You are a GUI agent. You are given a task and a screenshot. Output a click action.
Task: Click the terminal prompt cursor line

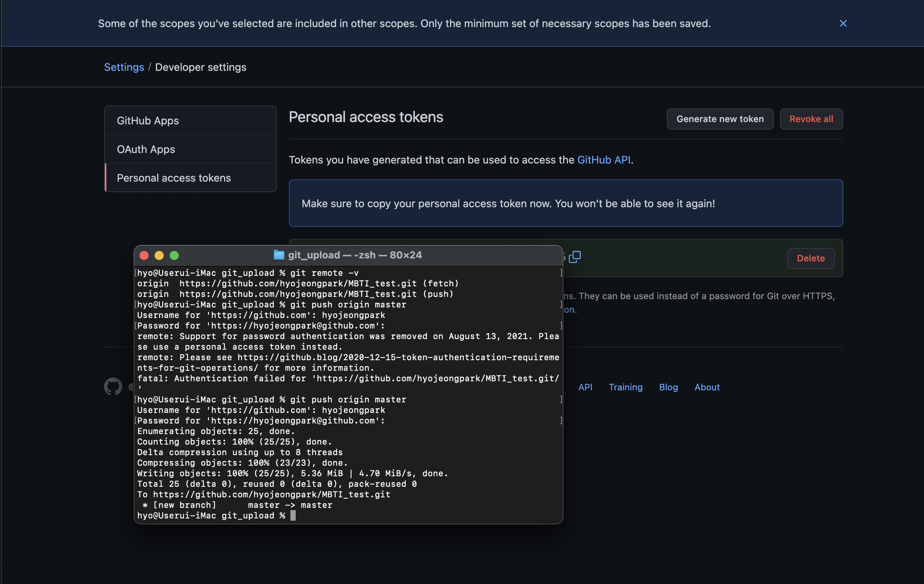coord(293,515)
